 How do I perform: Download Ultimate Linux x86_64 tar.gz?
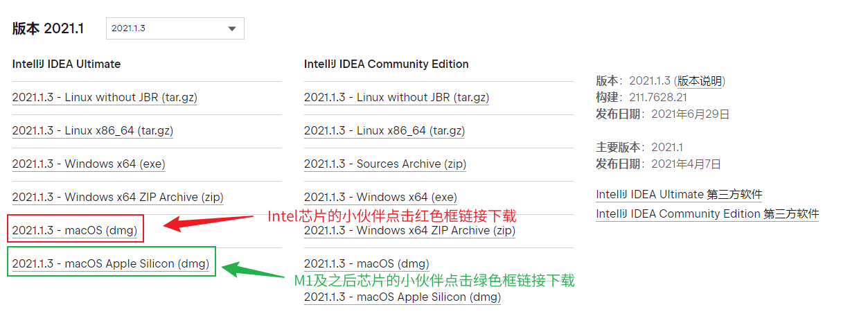pyautogui.click(x=93, y=131)
